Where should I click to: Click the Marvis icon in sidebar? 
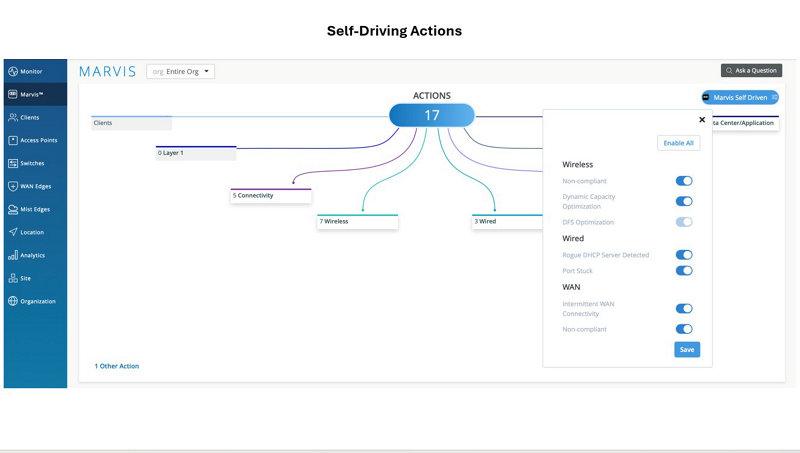13,94
